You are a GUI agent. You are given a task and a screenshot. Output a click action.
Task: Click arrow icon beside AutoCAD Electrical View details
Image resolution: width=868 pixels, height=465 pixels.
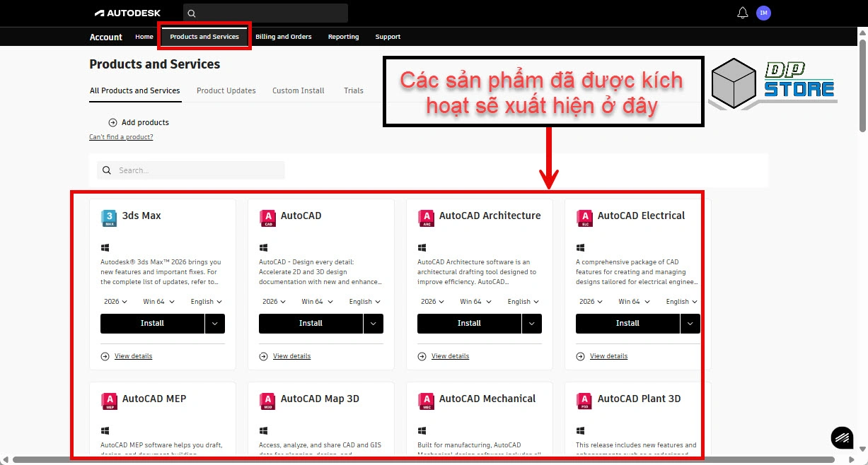(581, 356)
